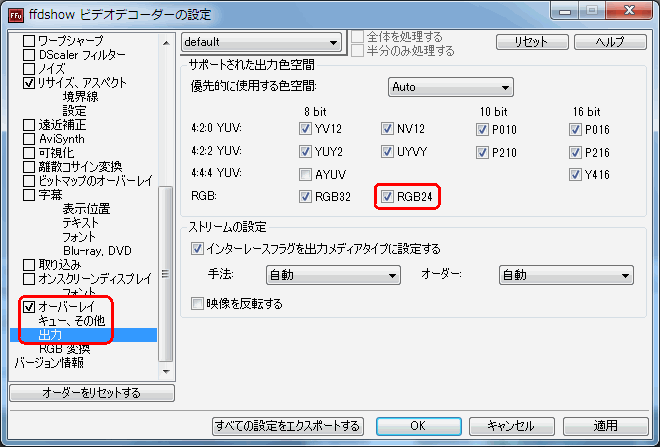
Task: Uncheck the リサイズ、アスペクト checkbox
Action: click(x=29, y=83)
